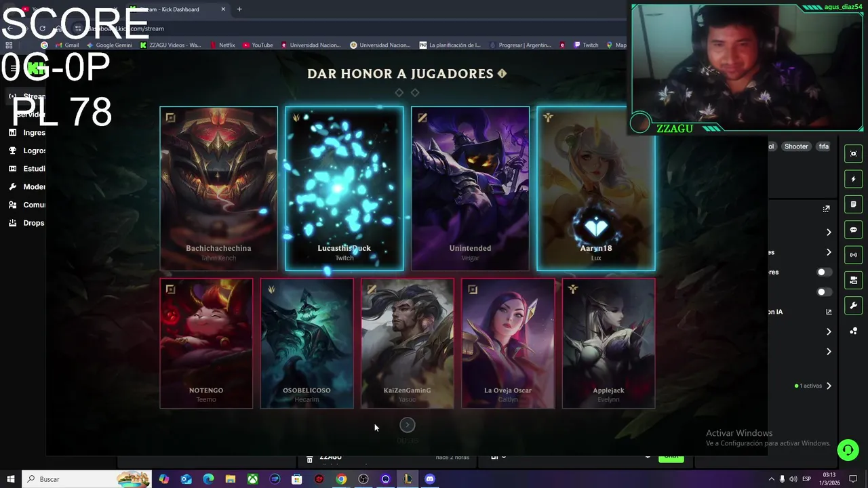
Task: Toggle the lower switch in Kick panel
Action: coord(824,292)
